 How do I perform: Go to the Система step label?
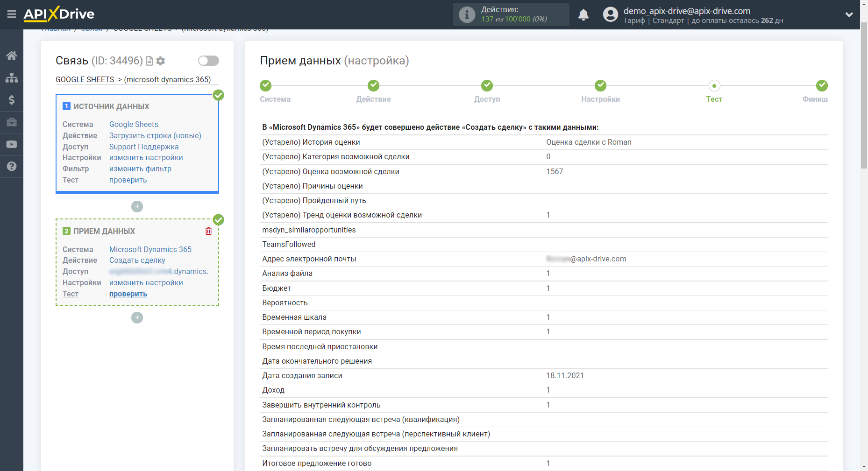coord(275,99)
